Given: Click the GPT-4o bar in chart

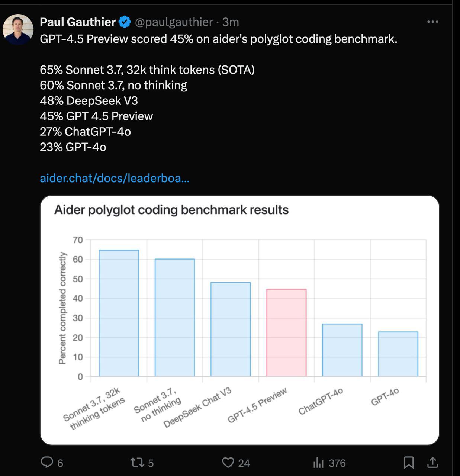Looking at the screenshot, I should pos(398,354).
